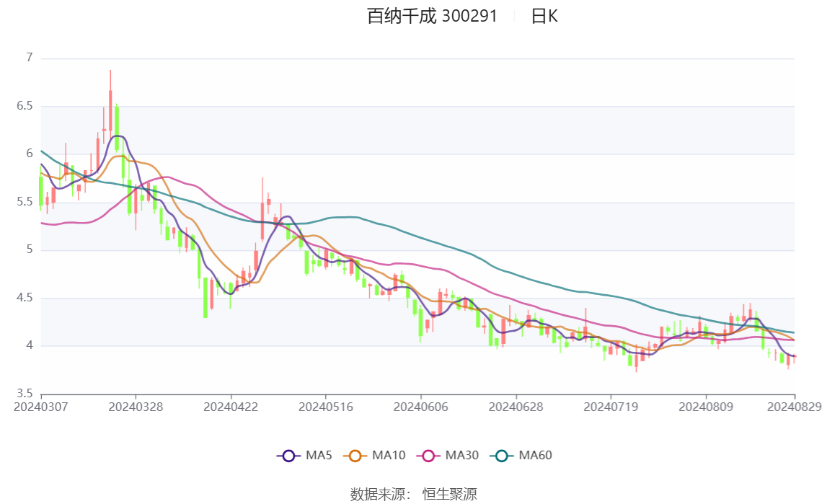Viewport: 827px width, 504px height.
Task: Toggle the MA10 legend series
Action: 374,456
